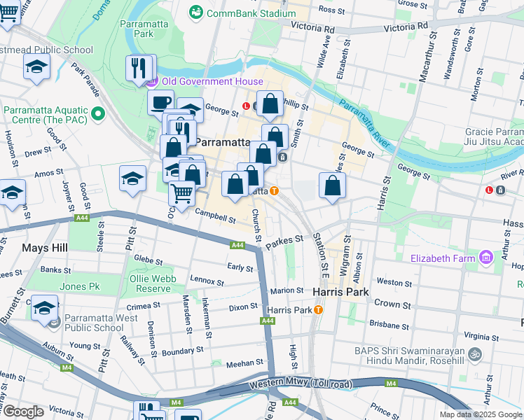Select Parramatta Aquatic Centre label
The image size is (524, 420).
coord(46,115)
